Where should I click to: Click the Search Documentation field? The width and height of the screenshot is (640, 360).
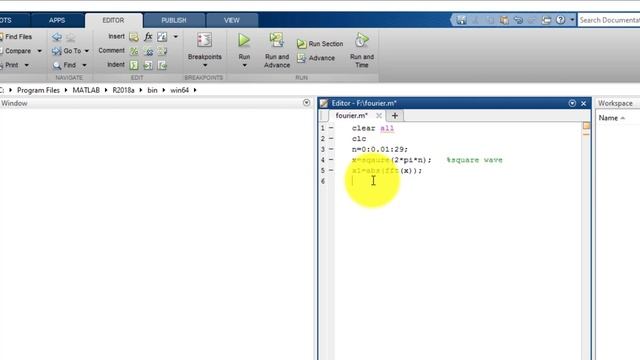point(609,20)
